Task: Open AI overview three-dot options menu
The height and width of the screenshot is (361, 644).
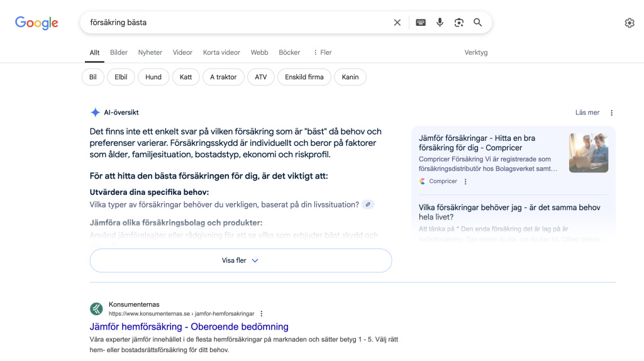Action: tap(611, 113)
